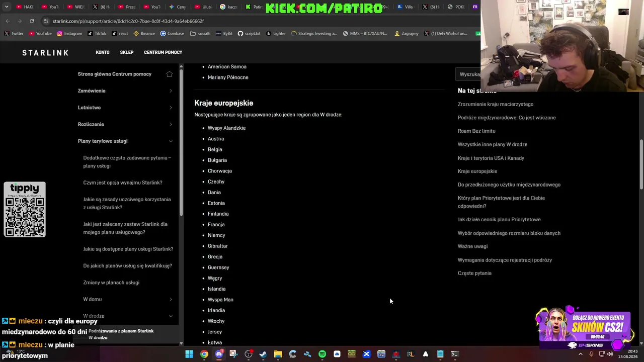644x362 pixels.
Task: Open the TikTok bookmark
Action: coord(97,34)
